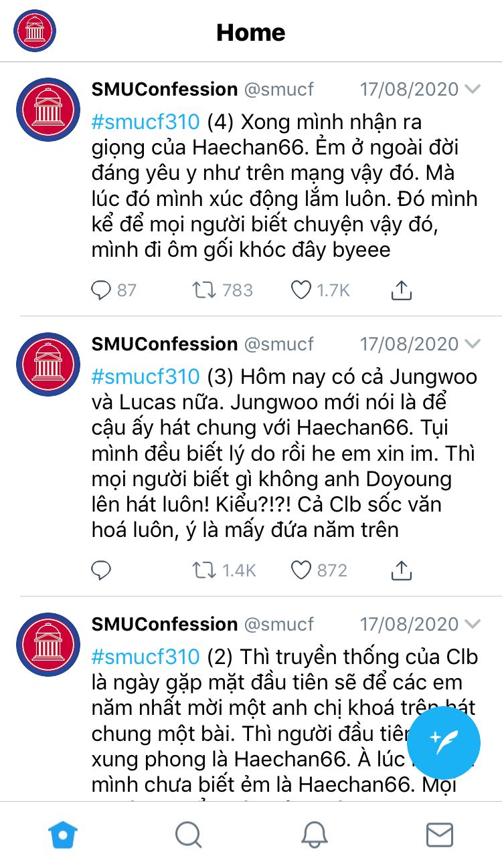Image resolution: width=502 pixels, height=868 pixels.
Task: Retweet the tweet with 1.4K retweets
Action: 203,570
